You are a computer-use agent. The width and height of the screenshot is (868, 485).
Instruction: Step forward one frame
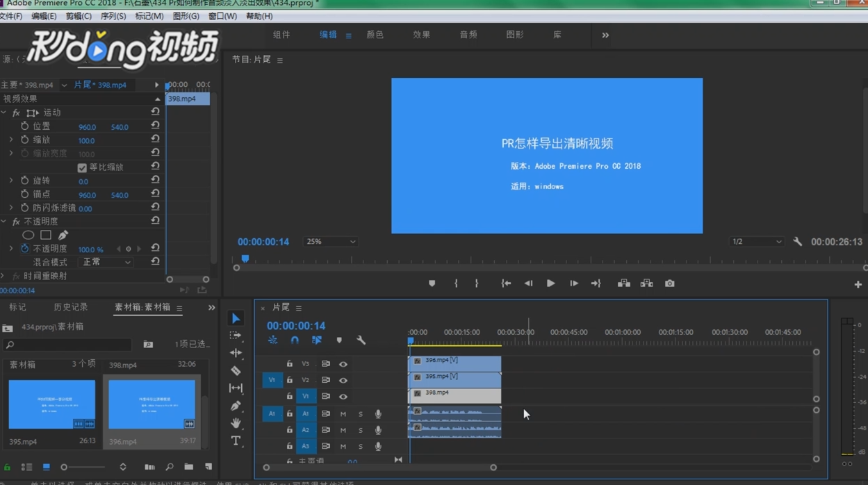pos(573,283)
